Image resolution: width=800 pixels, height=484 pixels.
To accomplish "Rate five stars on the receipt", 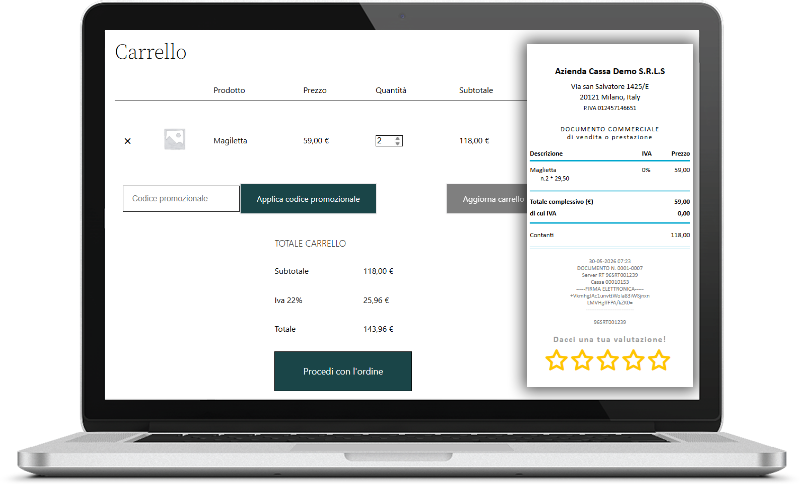I will (x=659, y=360).
